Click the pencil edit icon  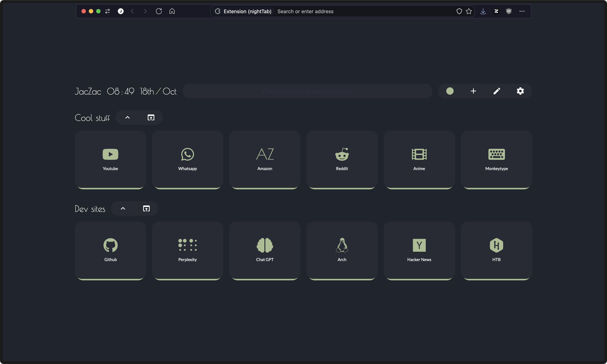[497, 91]
